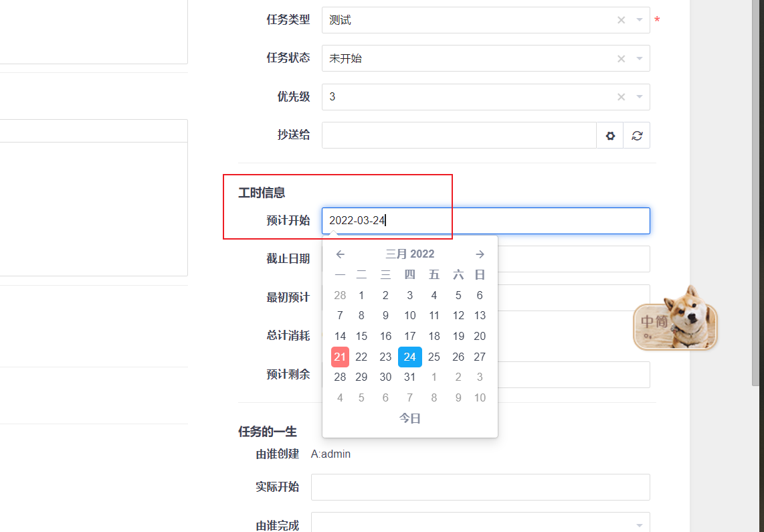Click the 任务状态 field showing 未开始

pyautogui.click(x=486, y=58)
